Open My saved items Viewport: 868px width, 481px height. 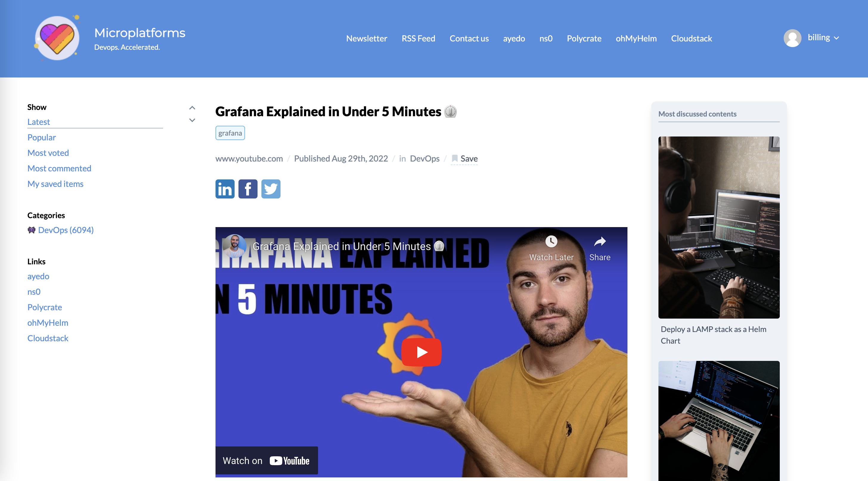(55, 184)
